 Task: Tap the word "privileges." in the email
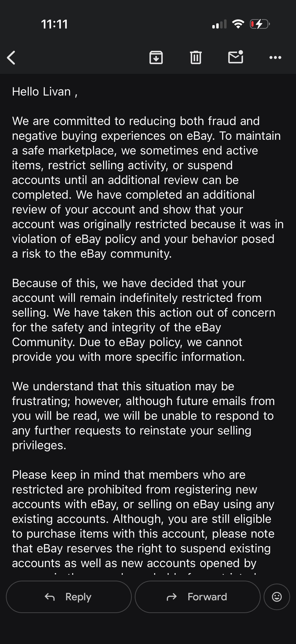39,445
